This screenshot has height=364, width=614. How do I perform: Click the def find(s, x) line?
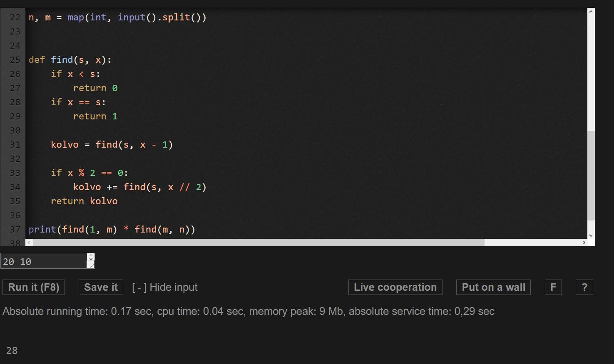pos(70,60)
